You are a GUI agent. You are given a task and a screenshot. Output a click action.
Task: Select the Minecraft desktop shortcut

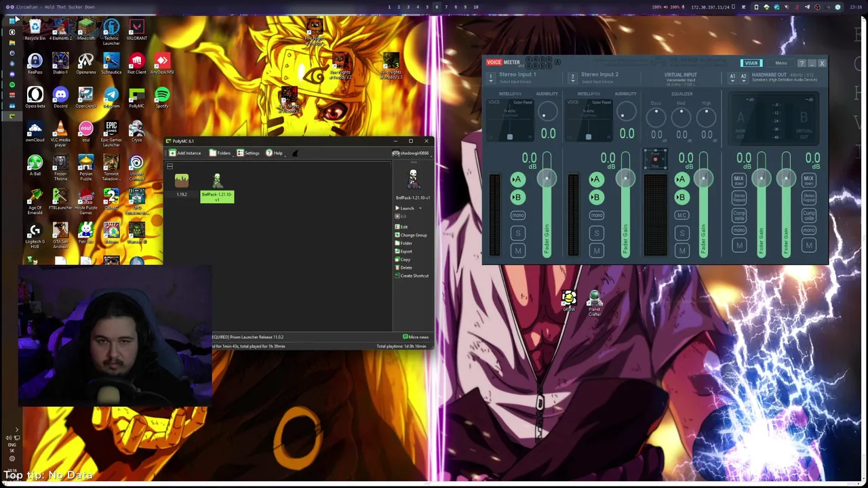pyautogui.click(x=85, y=29)
